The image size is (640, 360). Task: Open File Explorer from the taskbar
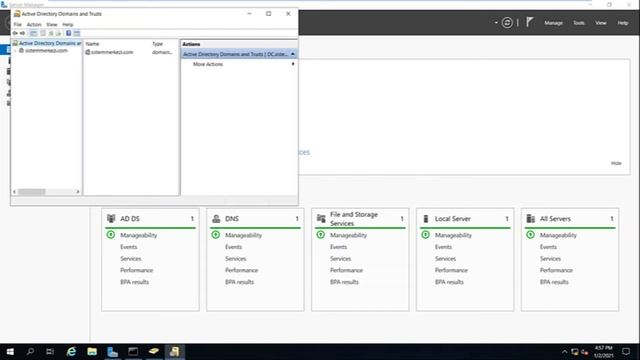pyautogui.click(x=92, y=351)
